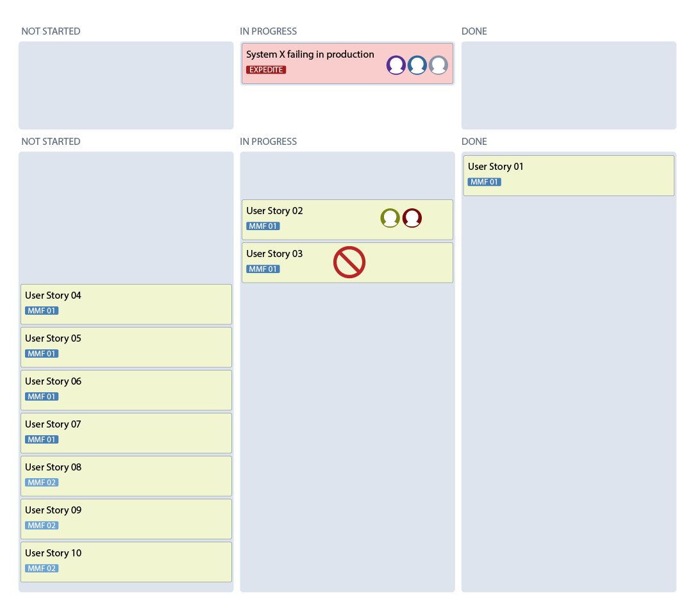Click the blue avatar on the System X card
The height and width of the screenshot is (616, 693).
click(x=417, y=65)
